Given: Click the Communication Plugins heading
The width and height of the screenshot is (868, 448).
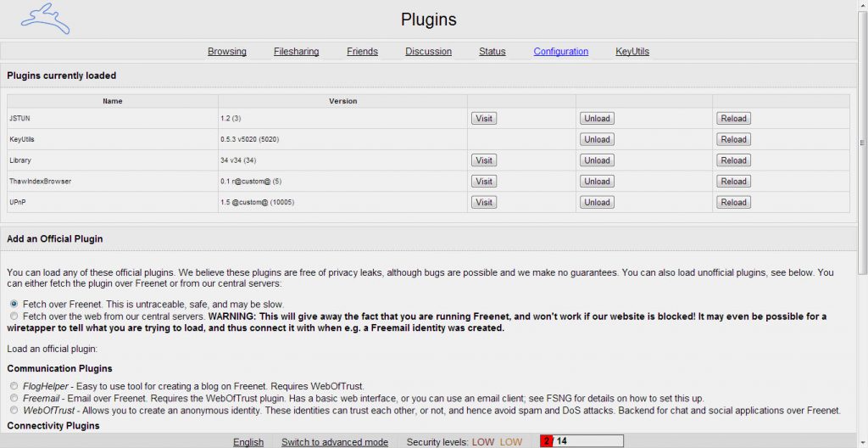Looking at the screenshot, I should (x=60, y=369).
